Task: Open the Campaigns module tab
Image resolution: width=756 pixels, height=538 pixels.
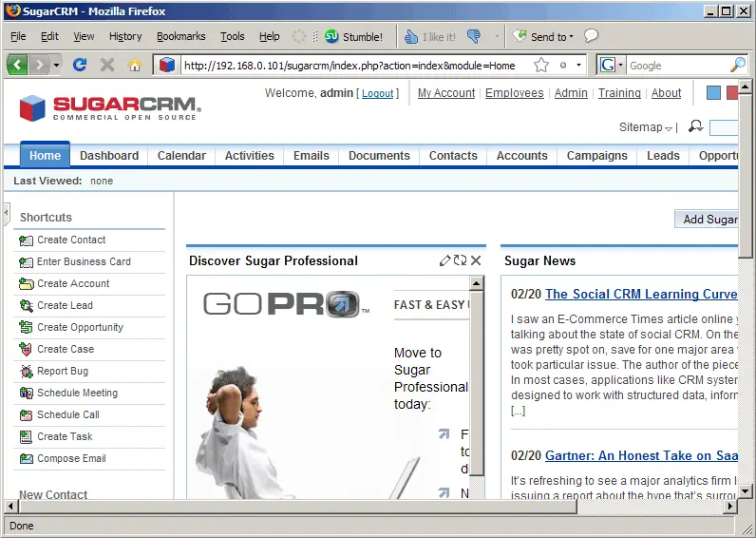Action: coord(596,156)
